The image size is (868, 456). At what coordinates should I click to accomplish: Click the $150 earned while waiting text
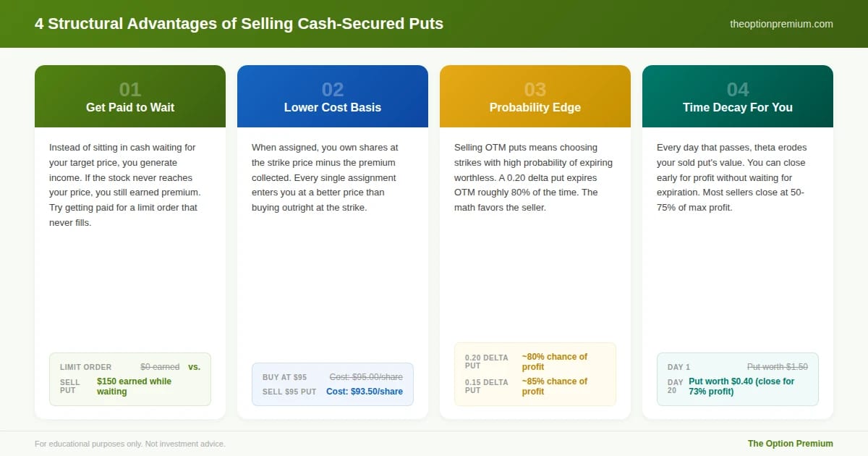(135, 387)
